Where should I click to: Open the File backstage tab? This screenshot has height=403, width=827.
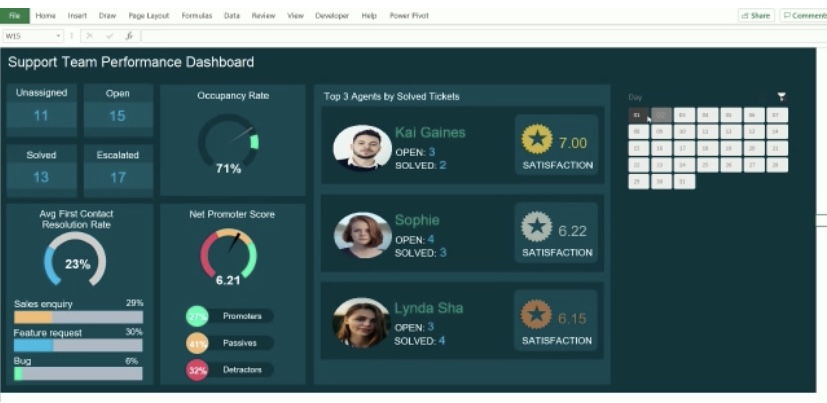pyautogui.click(x=15, y=16)
